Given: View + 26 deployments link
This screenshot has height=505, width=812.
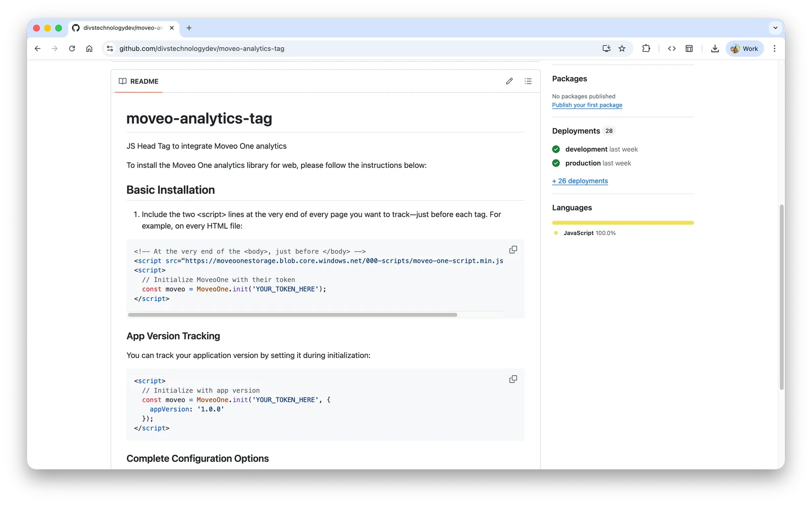Looking at the screenshot, I should pos(580,181).
